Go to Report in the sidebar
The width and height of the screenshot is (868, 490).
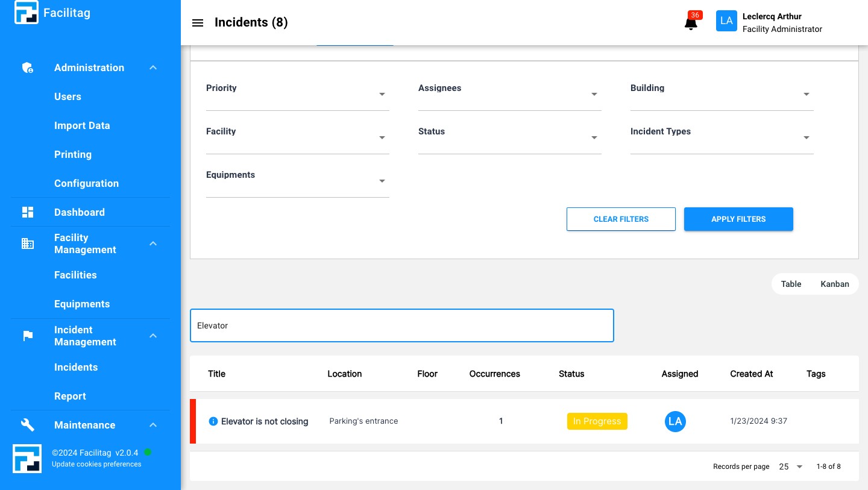tap(70, 396)
